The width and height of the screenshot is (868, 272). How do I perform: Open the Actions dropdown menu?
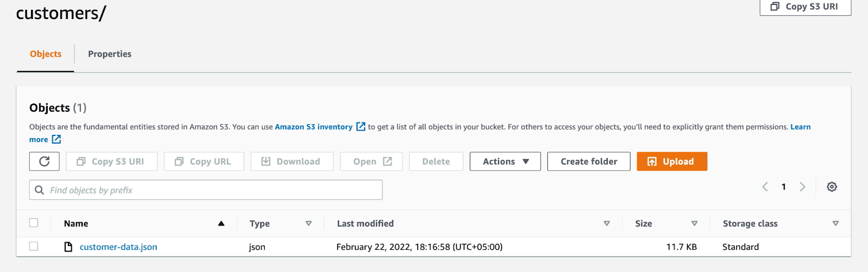pos(505,161)
